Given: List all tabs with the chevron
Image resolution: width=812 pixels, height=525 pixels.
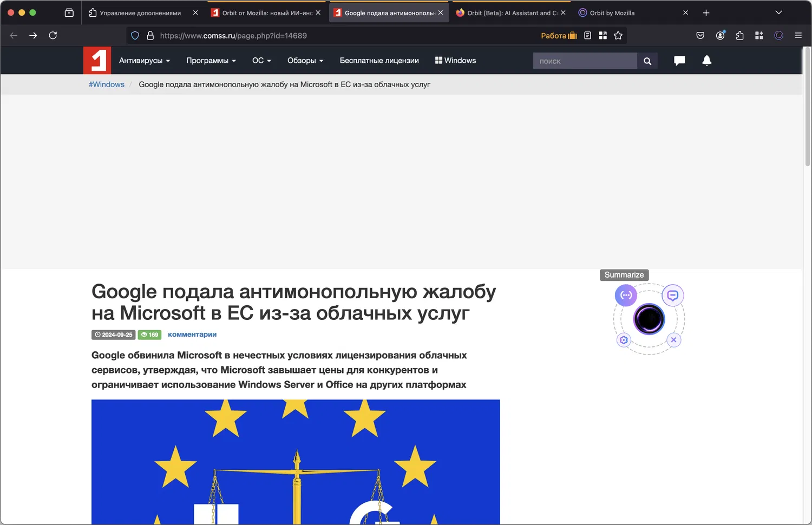Looking at the screenshot, I should (779, 13).
